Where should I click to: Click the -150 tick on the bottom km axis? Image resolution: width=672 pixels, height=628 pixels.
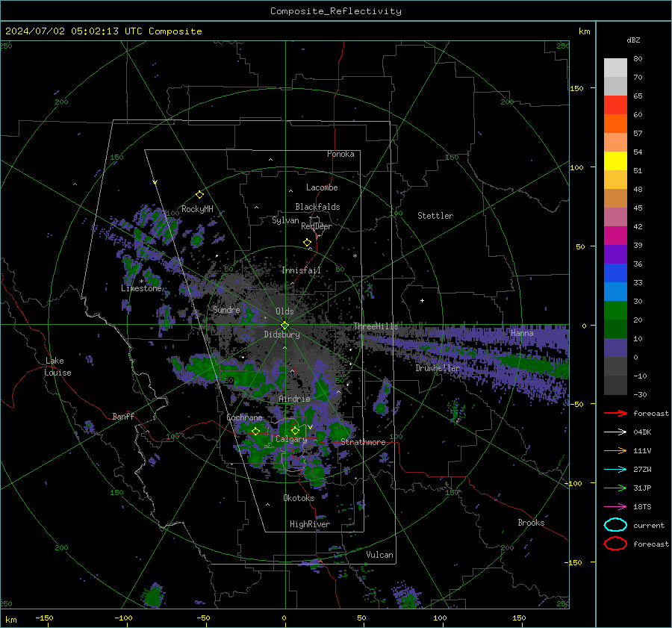click(44, 618)
